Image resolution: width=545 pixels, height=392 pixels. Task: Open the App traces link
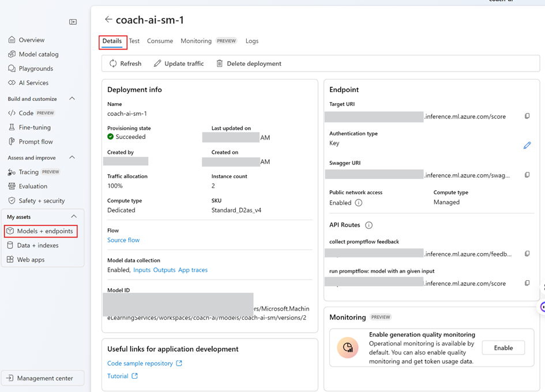(193, 270)
